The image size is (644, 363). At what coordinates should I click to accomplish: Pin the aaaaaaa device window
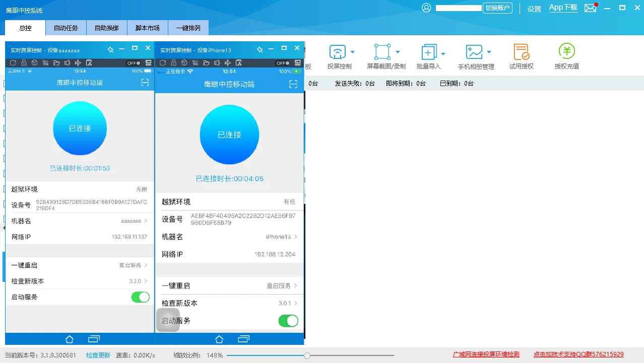pos(110,49)
